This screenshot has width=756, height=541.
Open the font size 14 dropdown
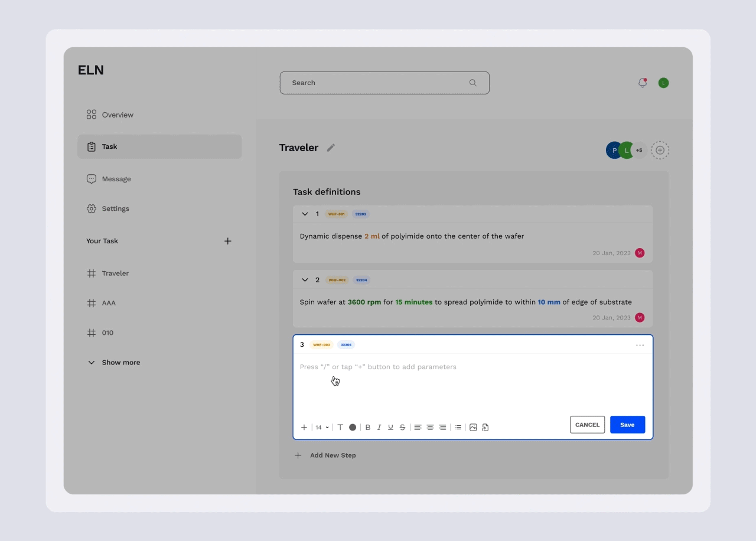pyautogui.click(x=322, y=427)
